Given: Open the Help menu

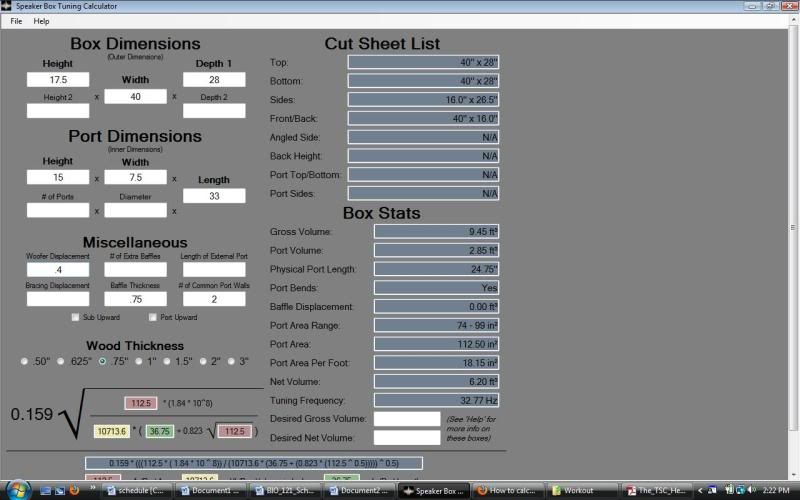Looking at the screenshot, I should pos(41,21).
